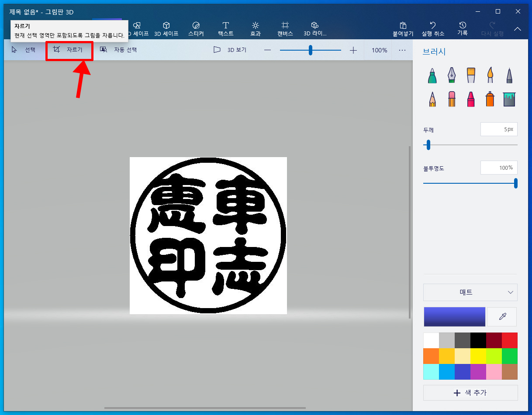Viewport: 532px width, 415px height.
Task: Activate the Fill bucket tool
Action: tap(509, 99)
